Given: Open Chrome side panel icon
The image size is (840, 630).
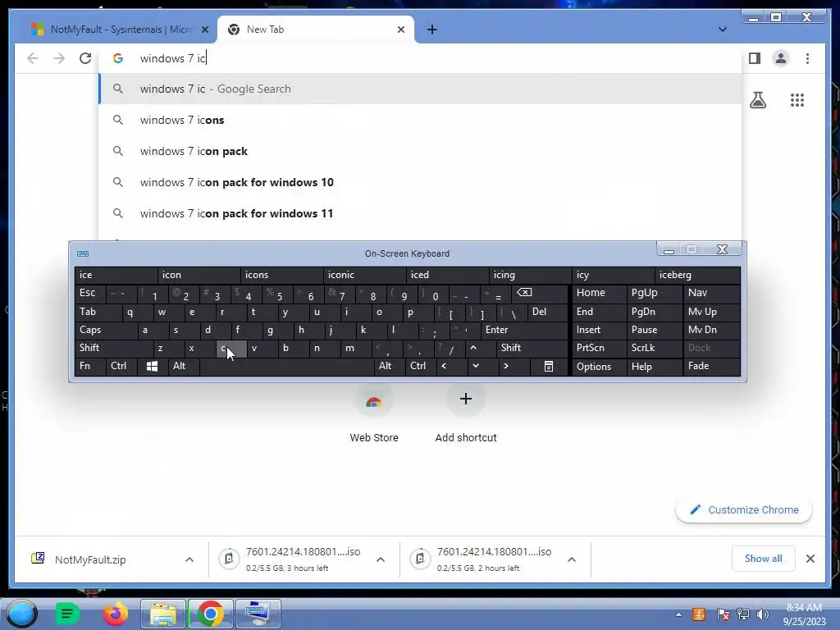Looking at the screenshot, I should tap(755, 58).
